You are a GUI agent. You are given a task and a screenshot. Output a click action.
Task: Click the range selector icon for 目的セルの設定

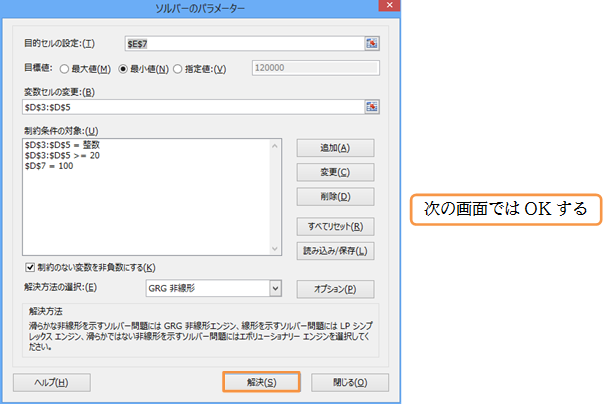click(373, 43)
